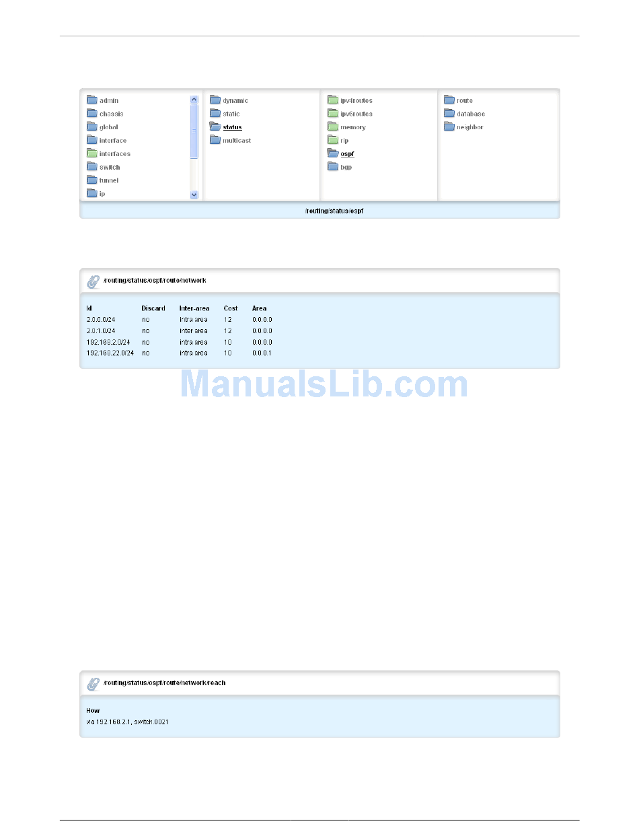Open the neighbor folder icon

tap(449, 127)
